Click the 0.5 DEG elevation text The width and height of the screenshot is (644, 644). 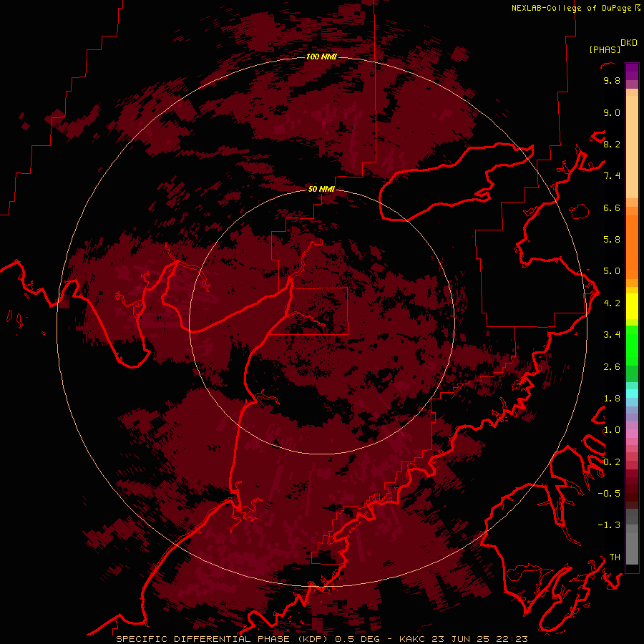pyautogui.click(x=358, y=639)
